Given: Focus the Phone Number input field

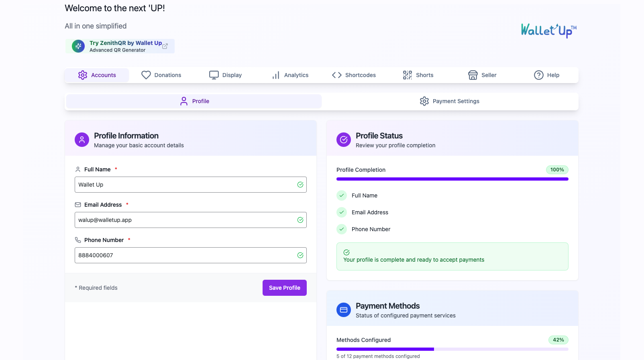Looking at the screenshot, I should 191,255.
